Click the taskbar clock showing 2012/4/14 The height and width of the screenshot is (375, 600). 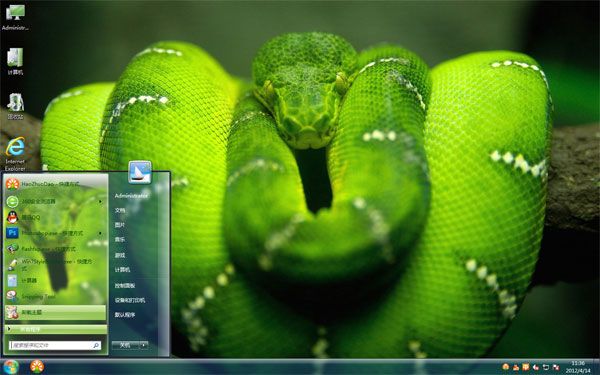click(578, 367)
